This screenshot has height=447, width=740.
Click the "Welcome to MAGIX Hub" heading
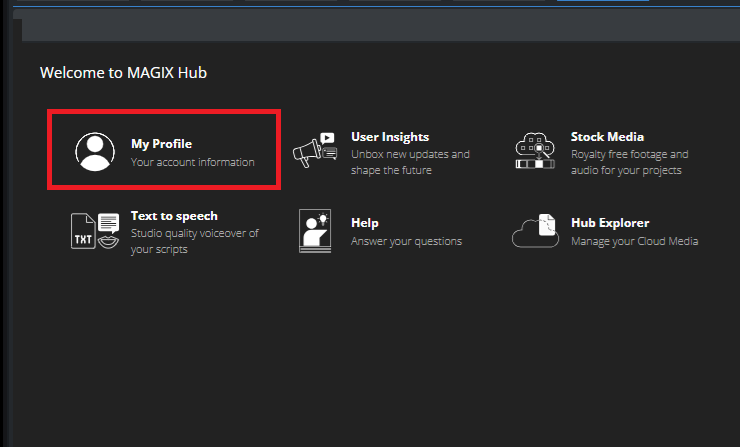pyautogui.click(x=123, y=72)
